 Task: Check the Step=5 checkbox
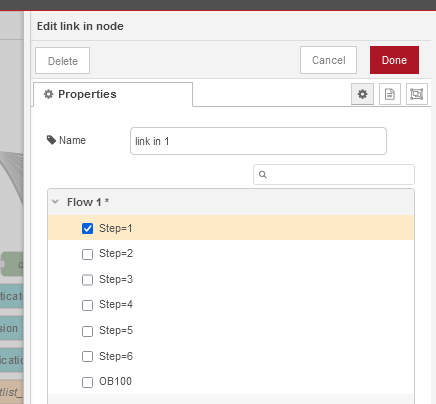point(87,331)
